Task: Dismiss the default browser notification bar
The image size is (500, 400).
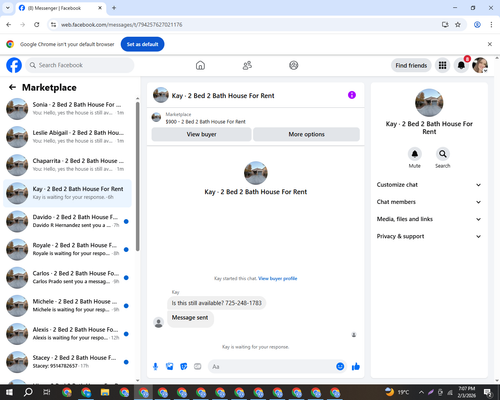Action: click(x=490, y=44)
